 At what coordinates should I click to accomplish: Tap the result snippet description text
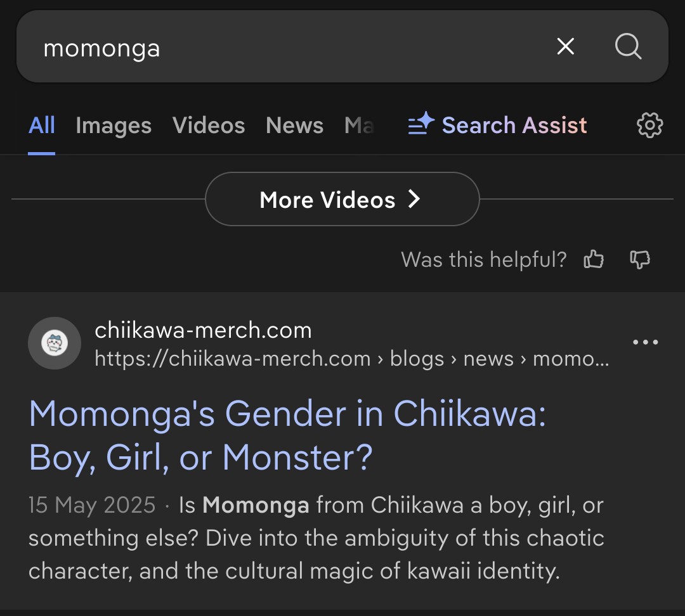point(316,539)
